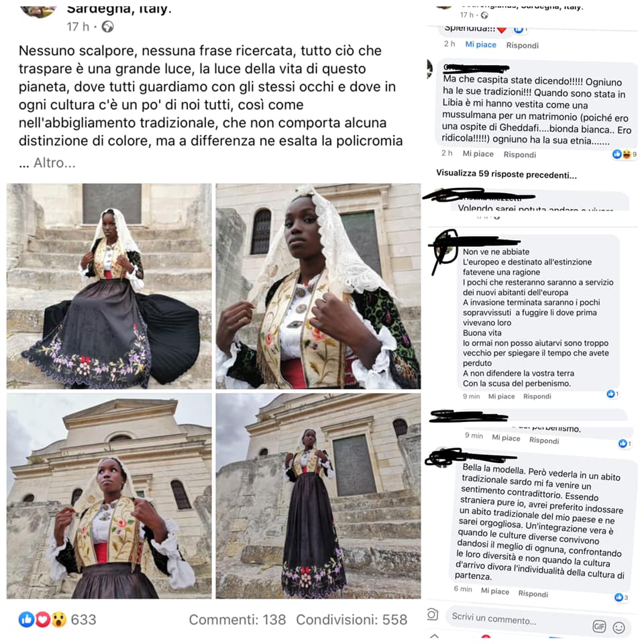Image resolution: width=644 pixels, height=644 pixels.
Task: Expand post text with Altro...
Action: coord(54,163)
